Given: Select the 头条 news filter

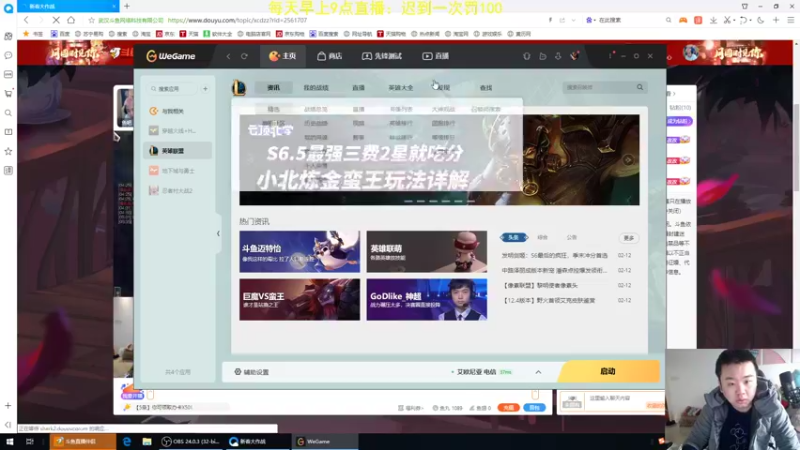Looking at the screenshot, I should [x=514, y=237].
